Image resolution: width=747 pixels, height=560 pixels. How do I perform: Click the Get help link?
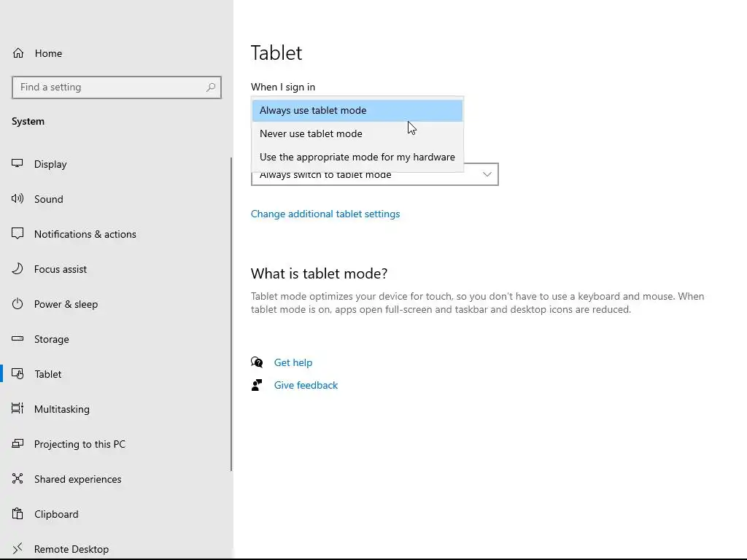click(x=293, y=362)
